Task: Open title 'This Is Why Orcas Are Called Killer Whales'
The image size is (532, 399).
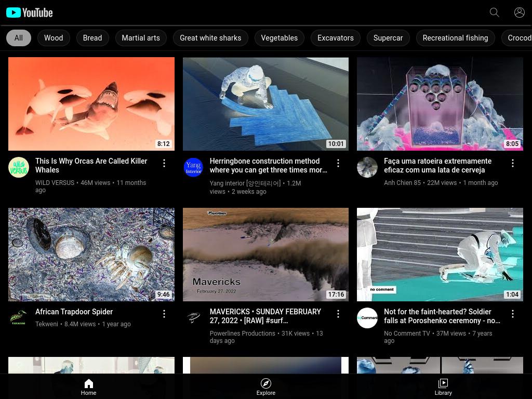Action: 91,166
